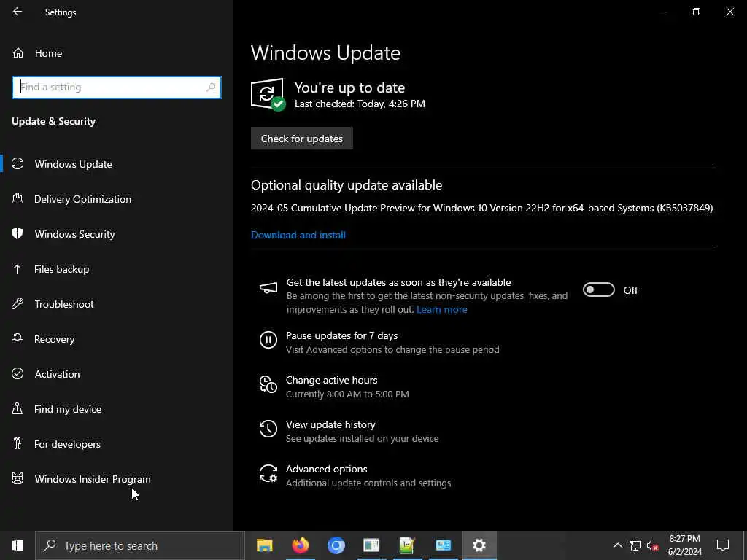747x560 pixels.
Task: Select the Windows Update sync icon in sidebar
Action: coord(18,164)
